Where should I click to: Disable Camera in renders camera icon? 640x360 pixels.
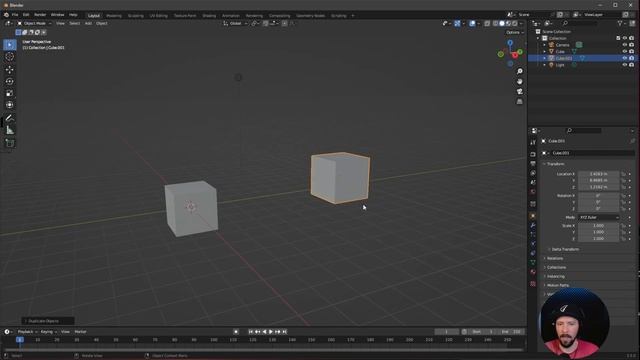631,45
